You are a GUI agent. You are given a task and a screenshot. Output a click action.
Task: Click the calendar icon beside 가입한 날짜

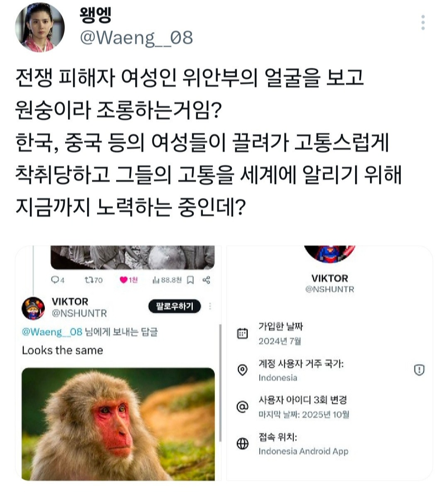242,333
